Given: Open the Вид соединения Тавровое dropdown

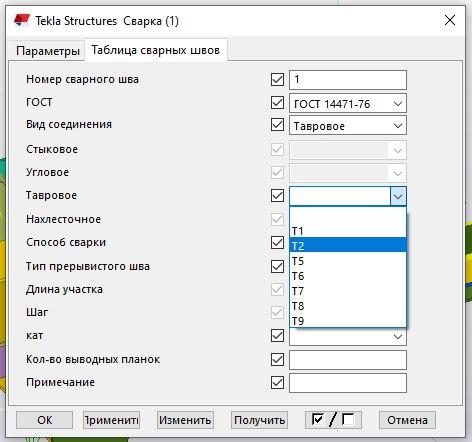Looking at the screenshot, I should 348,126.
